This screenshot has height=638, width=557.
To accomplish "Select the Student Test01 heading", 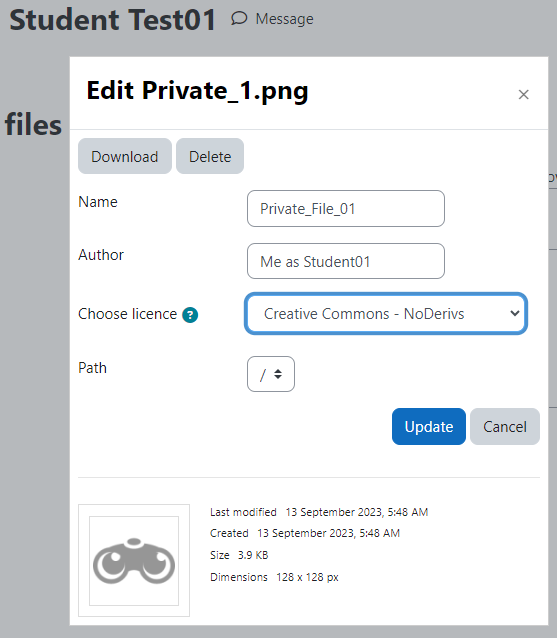I will [113, 20].
